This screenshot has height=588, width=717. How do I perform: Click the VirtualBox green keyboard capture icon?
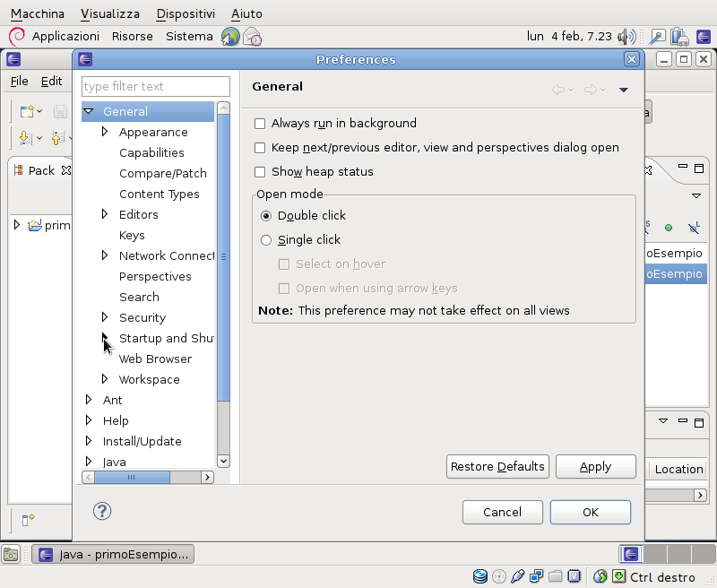tap(618, 576)
